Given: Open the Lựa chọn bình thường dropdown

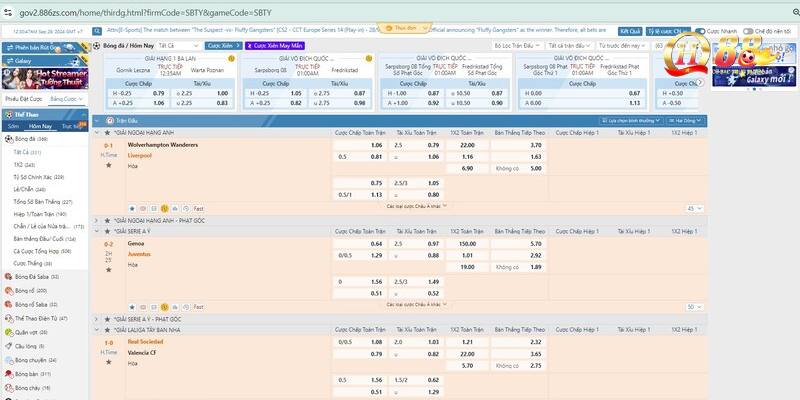Looking at the screenshot, I should tap(631, 121).
